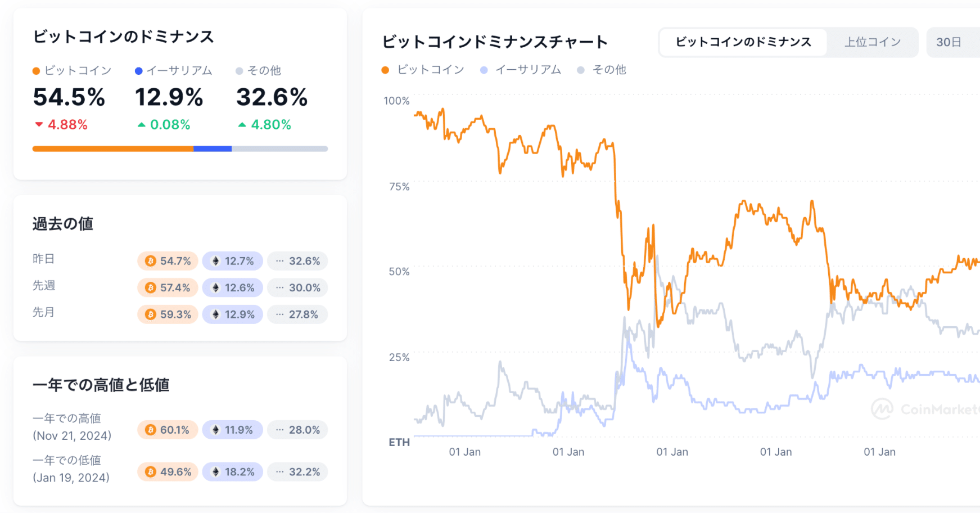Click the 54.7% Bitcoin dominance badge

click(167, 260)
